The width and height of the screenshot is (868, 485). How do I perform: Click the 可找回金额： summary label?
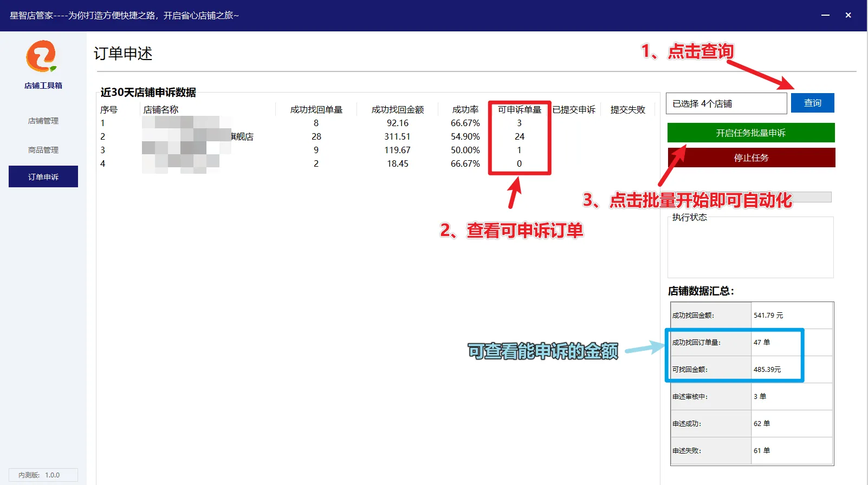(x=690, y=369)
